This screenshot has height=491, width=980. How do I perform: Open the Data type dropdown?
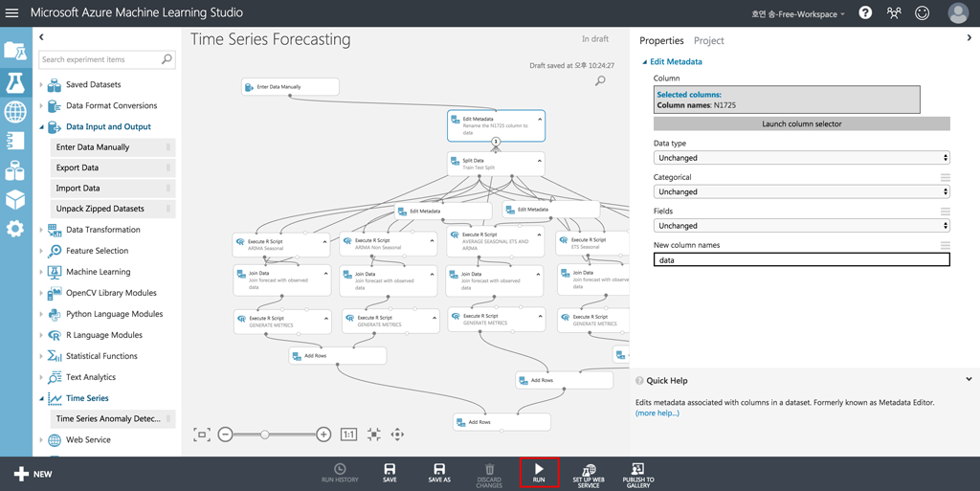[802, 158]
